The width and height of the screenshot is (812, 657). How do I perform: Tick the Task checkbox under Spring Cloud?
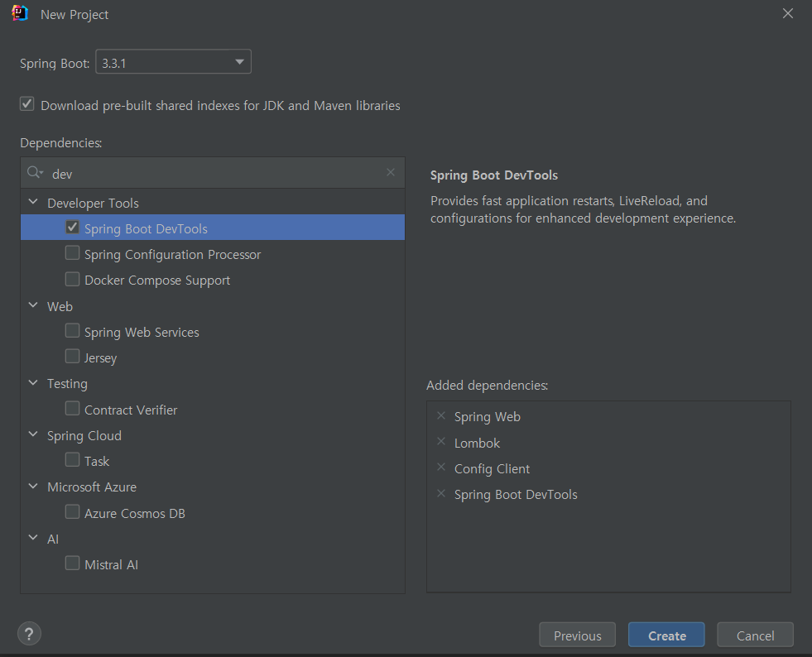(x=73, y=460)
